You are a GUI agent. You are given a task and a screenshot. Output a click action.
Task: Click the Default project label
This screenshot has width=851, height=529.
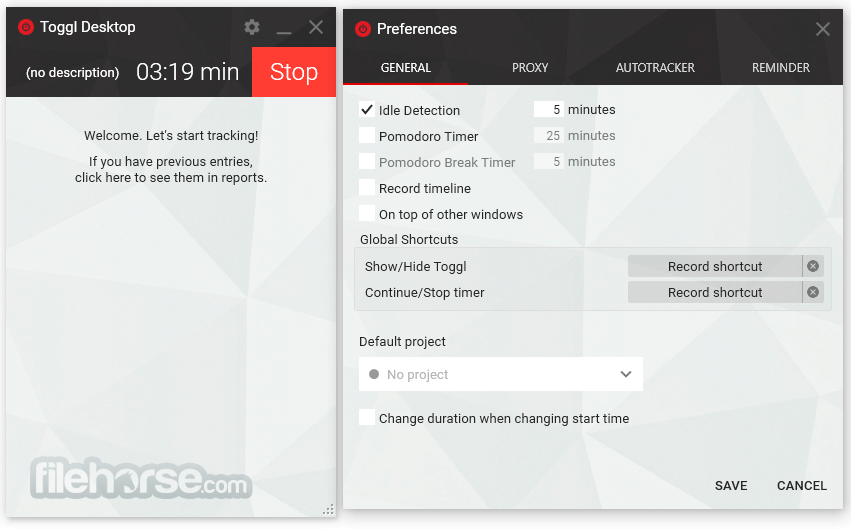402,341
